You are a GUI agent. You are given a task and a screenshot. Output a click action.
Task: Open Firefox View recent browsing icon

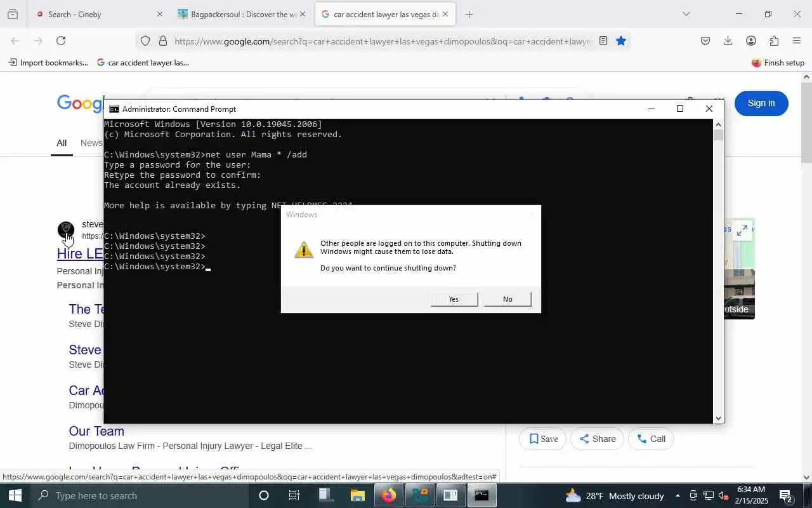[x=13, y=14]
